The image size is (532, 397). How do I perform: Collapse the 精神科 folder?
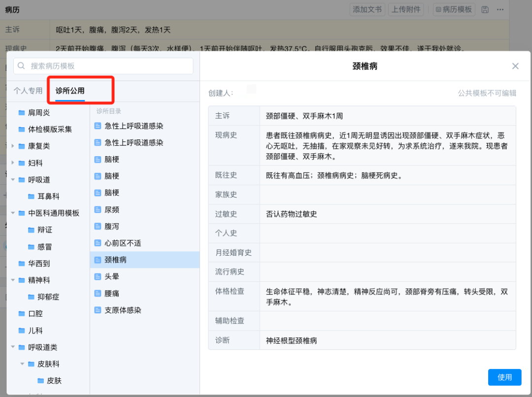click(13, 280)
